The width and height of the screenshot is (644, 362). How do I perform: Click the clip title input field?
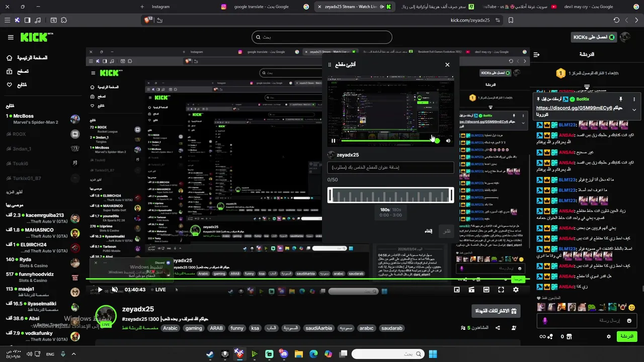tap(390, 167)
